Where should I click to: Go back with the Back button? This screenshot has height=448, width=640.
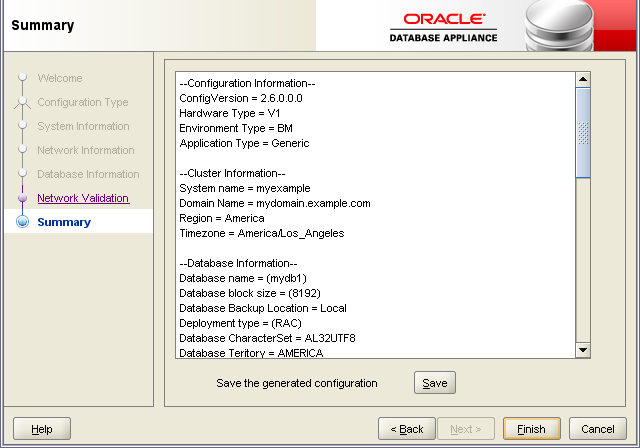(407, 428)
